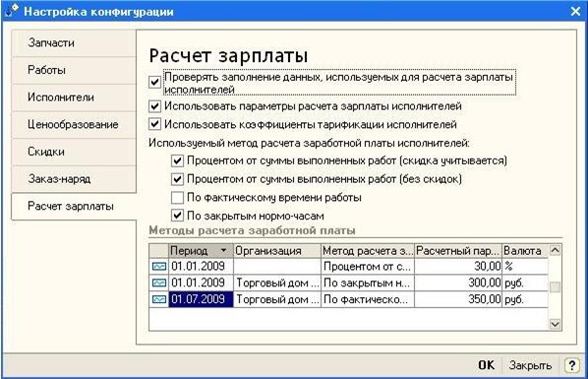Click the up arrow of the table scrollbar

pos(555,250)
